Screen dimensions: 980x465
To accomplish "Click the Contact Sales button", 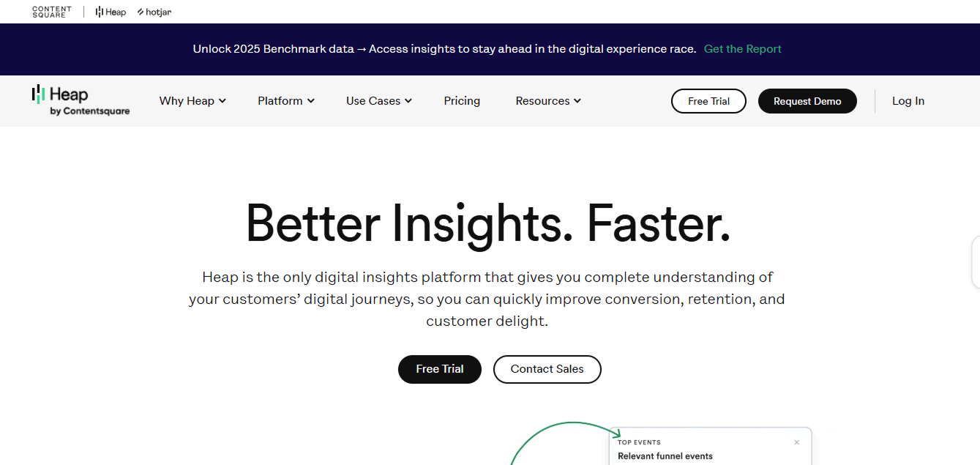I will pyautogui.click(x=547, y=369).
